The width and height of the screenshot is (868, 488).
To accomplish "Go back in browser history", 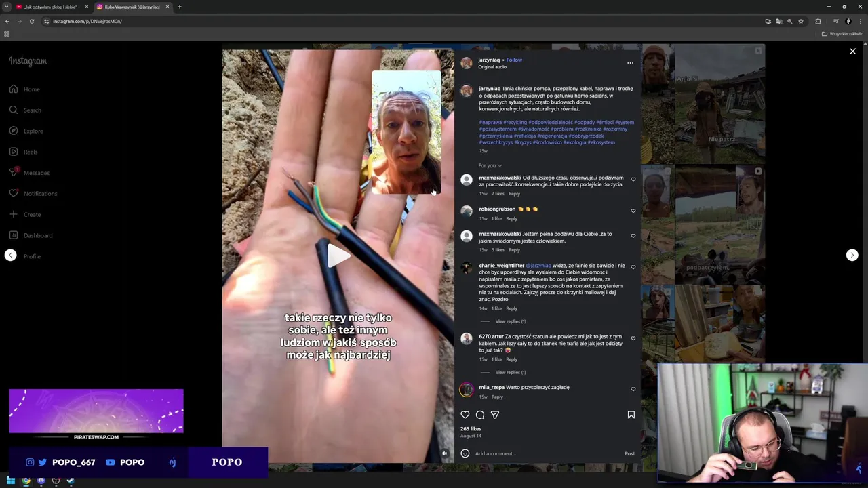I will point(7,21).
